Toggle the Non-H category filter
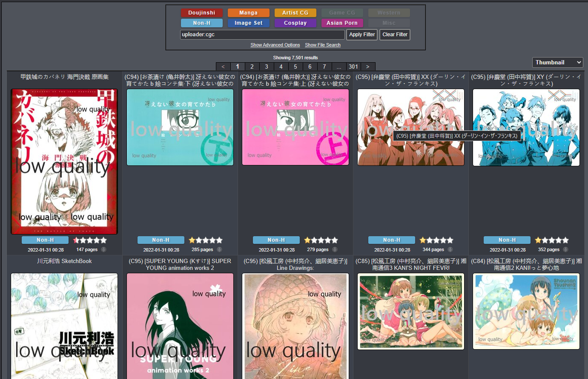 (x=201, y=23)
